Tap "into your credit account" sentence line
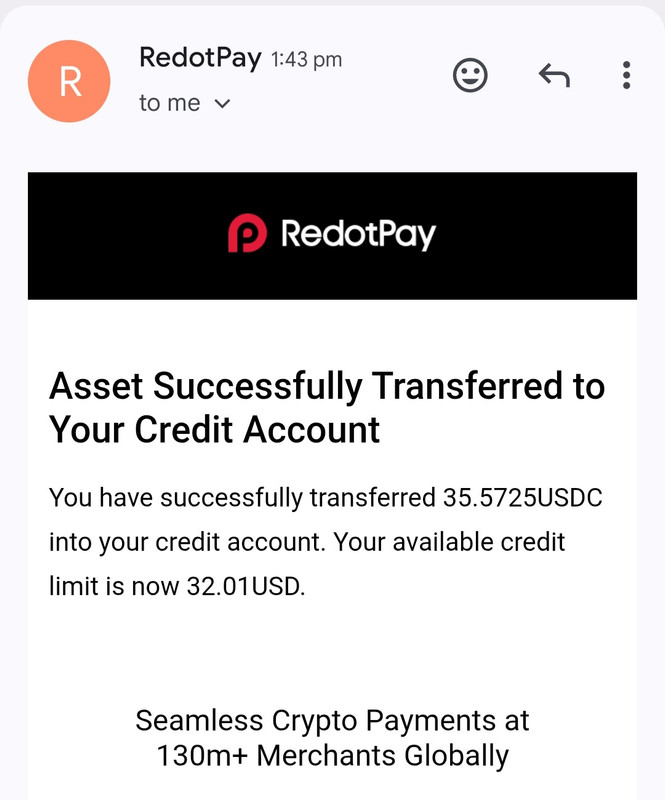This screenshot has height=800, width=665. (x=187, y=542)
